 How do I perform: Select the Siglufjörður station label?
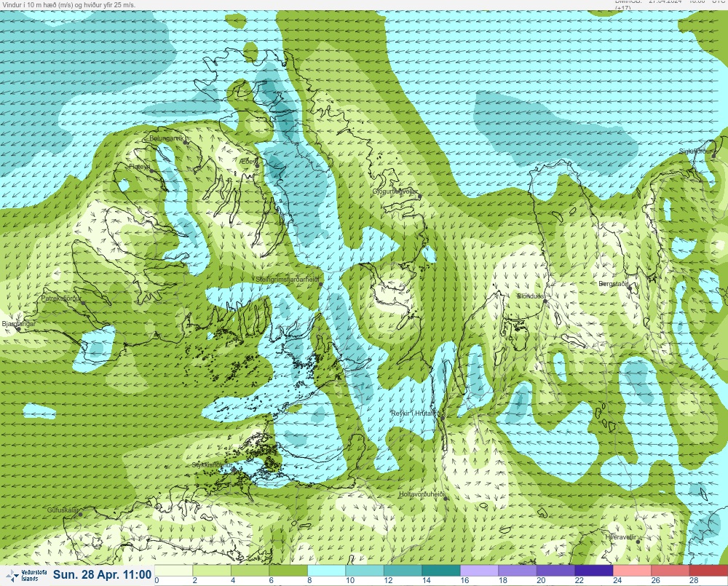pyautogui.click(x=697, y=151)
